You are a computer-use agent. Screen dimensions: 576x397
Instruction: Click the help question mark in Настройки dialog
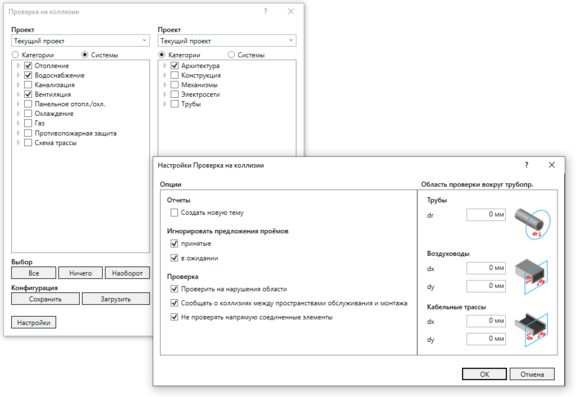[526, 165]
